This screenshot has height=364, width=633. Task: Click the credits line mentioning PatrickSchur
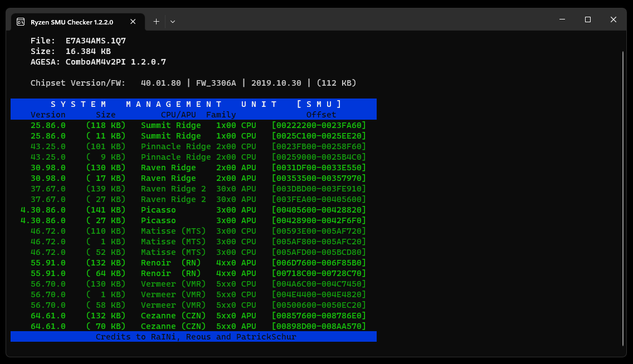[196, 337]
